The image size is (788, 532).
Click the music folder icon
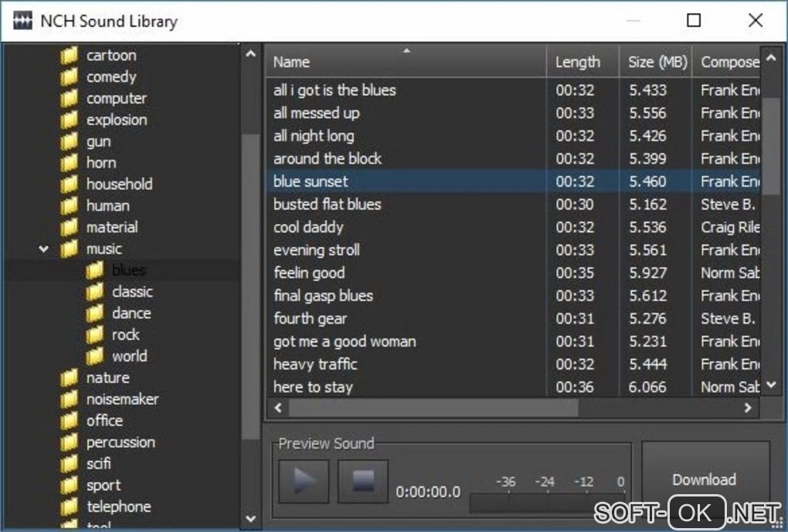(70, 249)
